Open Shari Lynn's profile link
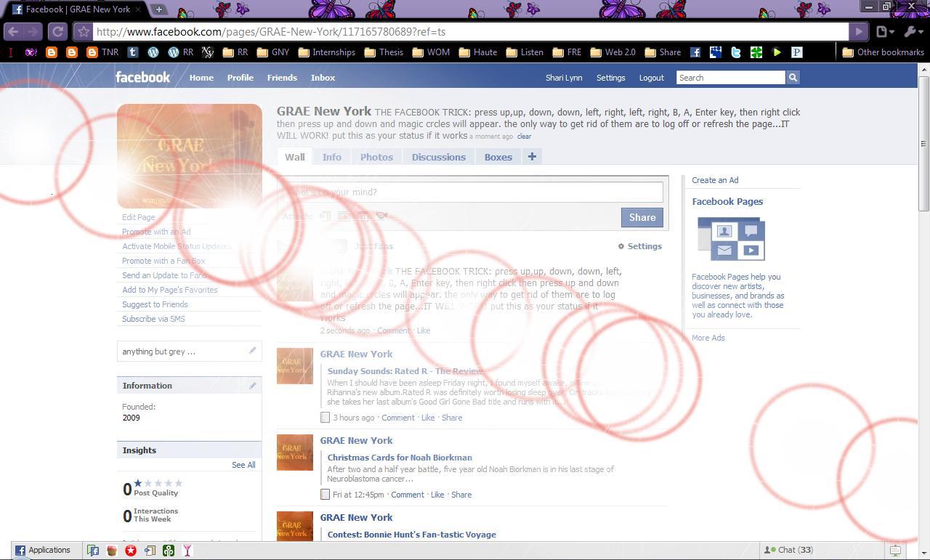This screenshot has height=560, width=930. (x=564, y=78)
